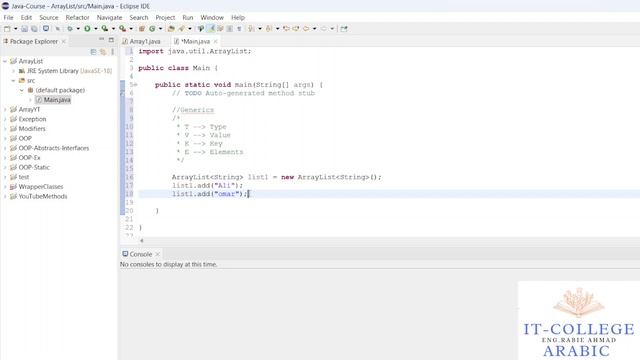Toggle Show Whitespace Characters
Viewport: 640px width, 360px height.
click(239, 29)
